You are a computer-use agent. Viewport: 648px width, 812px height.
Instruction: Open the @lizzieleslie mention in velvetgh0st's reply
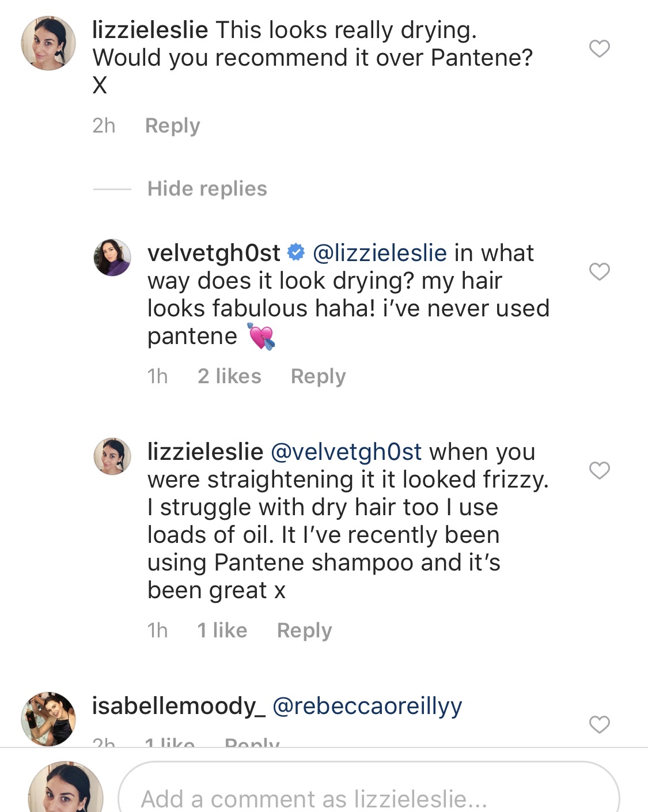click(x=380, y=253)
